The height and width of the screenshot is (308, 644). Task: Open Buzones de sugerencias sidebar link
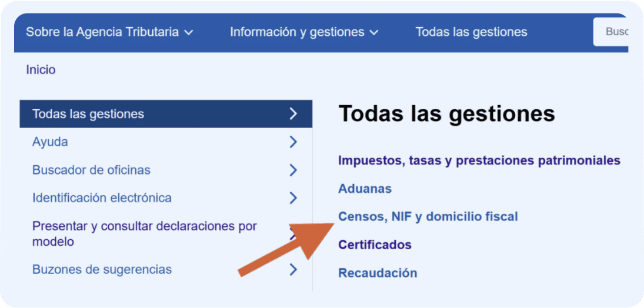[102, 270]
